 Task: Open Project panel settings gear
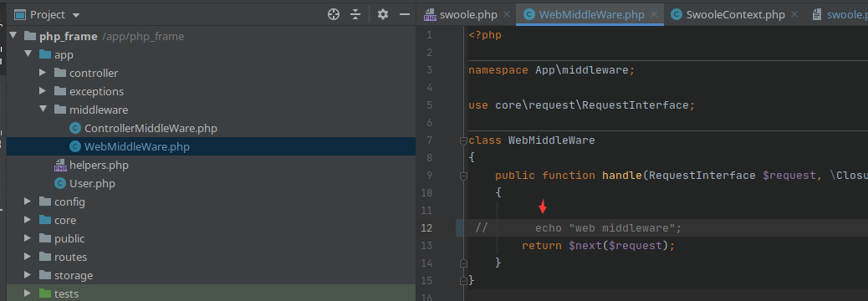coord(382,15)
